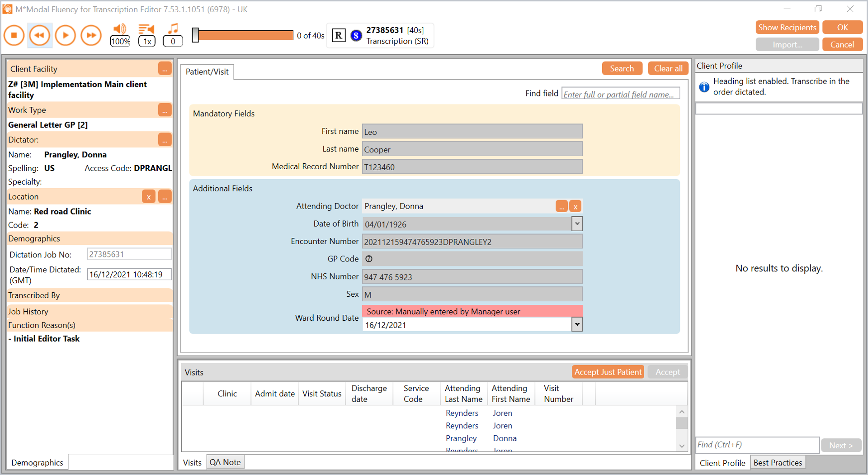Clear Attending Doctor with x button
The image size is (868, 475).
point(575,207)
